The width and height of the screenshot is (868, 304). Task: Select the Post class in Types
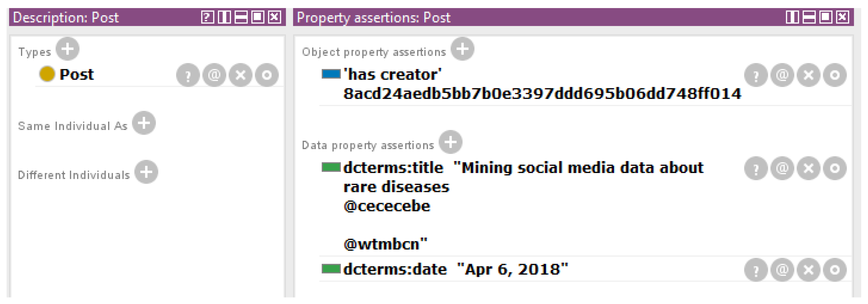(76, 75)
